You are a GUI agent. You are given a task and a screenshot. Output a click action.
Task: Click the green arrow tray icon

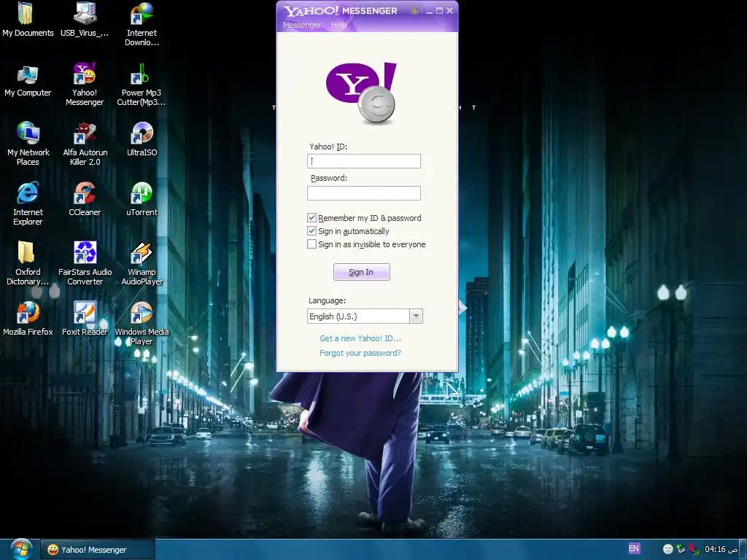click(x=681, y=549)
